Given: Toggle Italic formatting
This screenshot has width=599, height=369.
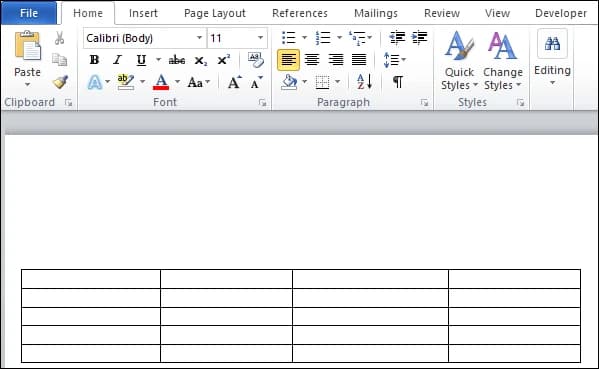Looking at the screenshot, I should tap(118, 60).
